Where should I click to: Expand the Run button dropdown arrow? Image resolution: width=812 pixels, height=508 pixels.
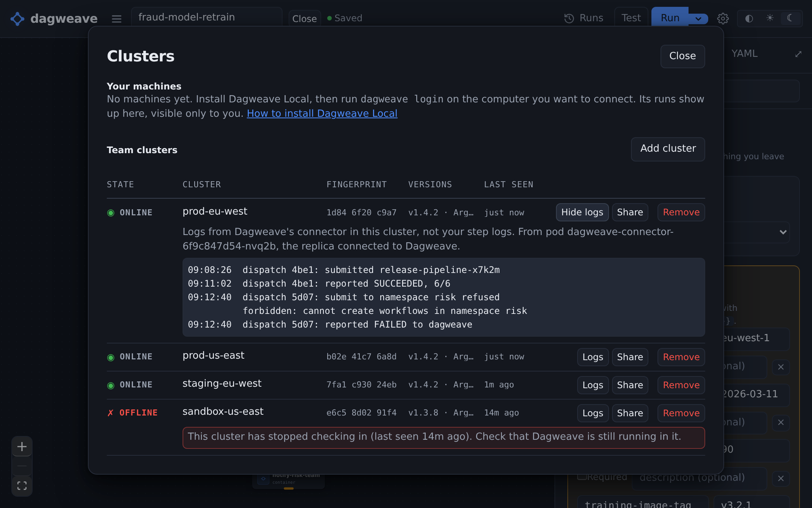pos(698,19)
